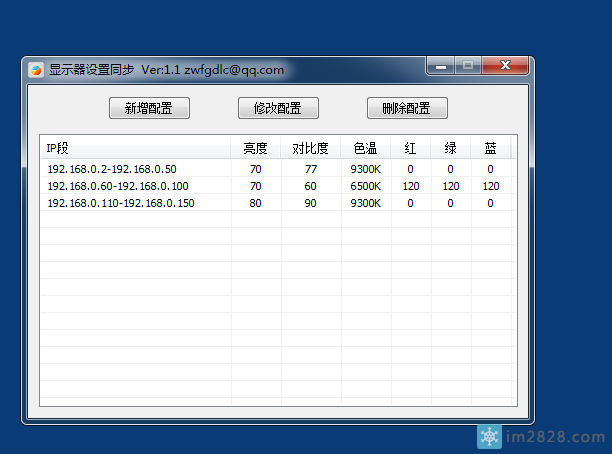The width and height of the screenshot is (612, 454).
Task: Click the 新增配置 button
Action: 149,108
